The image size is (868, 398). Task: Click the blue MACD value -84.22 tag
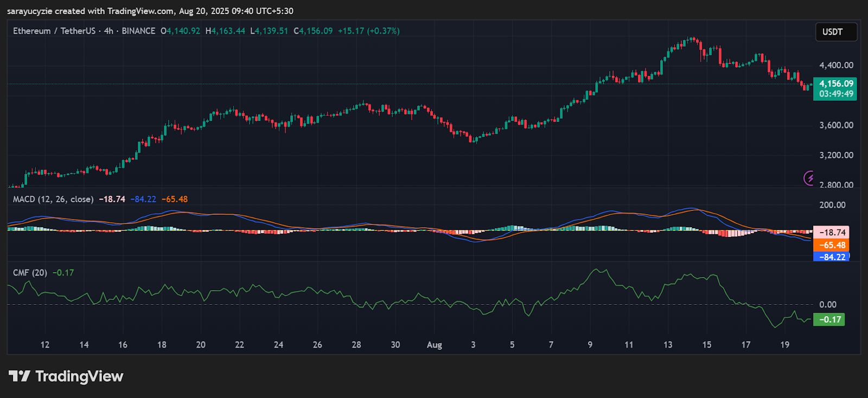pyautogui.click(x=832, y=257)
